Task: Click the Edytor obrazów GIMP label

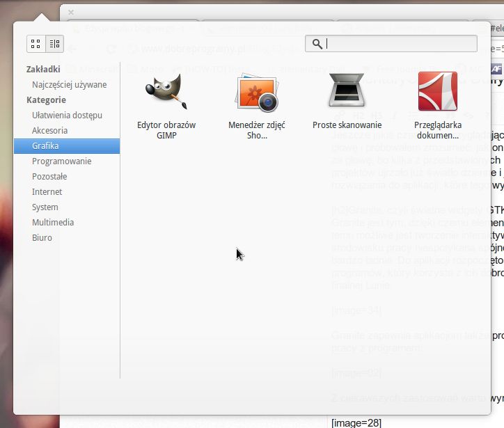Action: coord(166,130)
